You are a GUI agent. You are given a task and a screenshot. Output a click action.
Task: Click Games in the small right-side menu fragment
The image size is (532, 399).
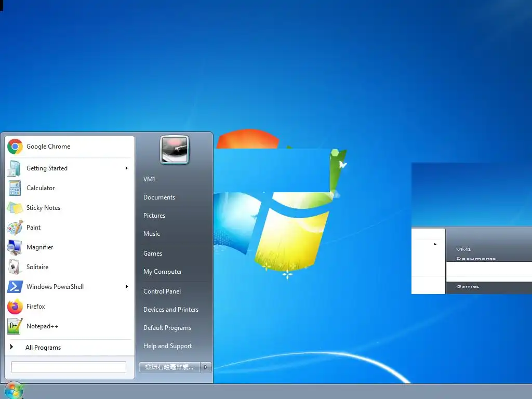468,286
